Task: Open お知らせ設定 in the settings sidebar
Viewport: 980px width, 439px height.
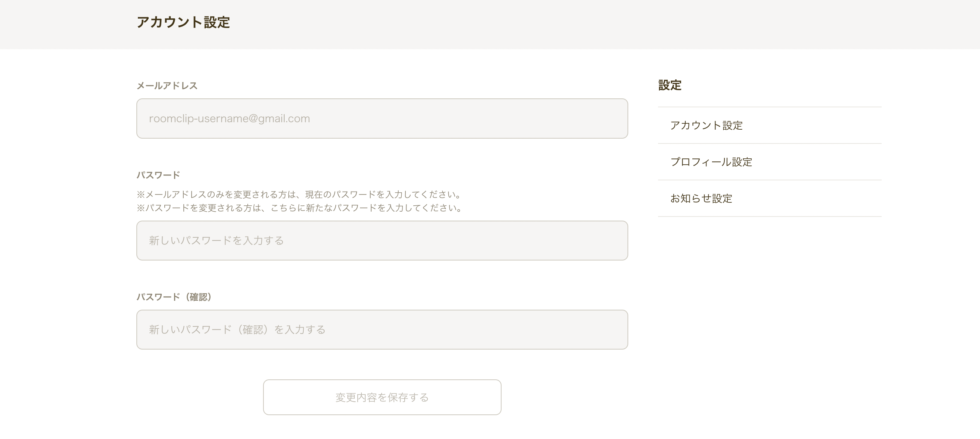Action: pos(701,198)
